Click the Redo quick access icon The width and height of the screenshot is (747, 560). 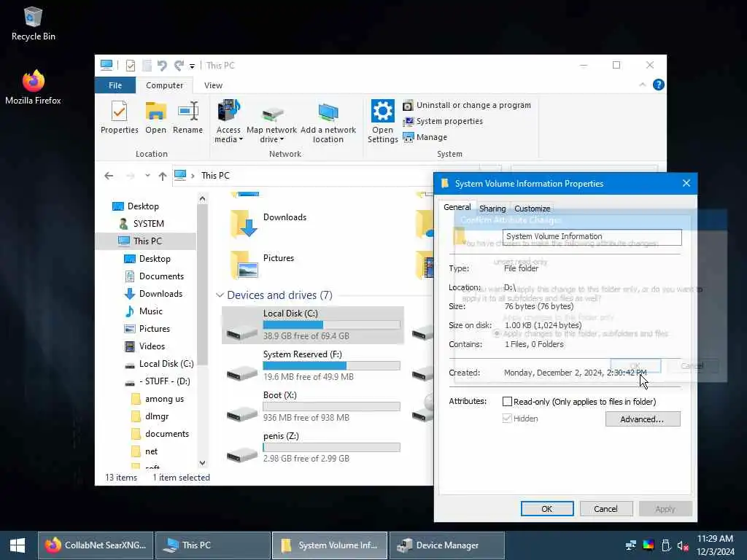(x=179, y=65)
